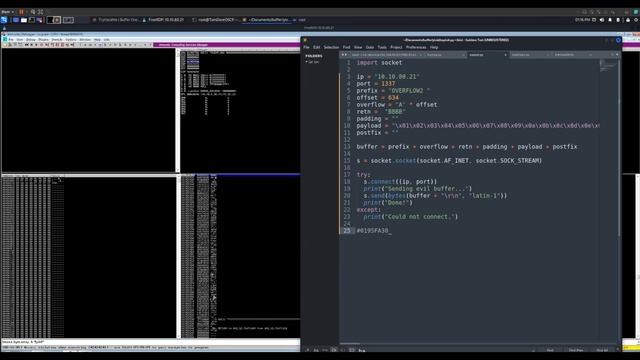Open the Project menu in Sublime Text

click(396, 47)
